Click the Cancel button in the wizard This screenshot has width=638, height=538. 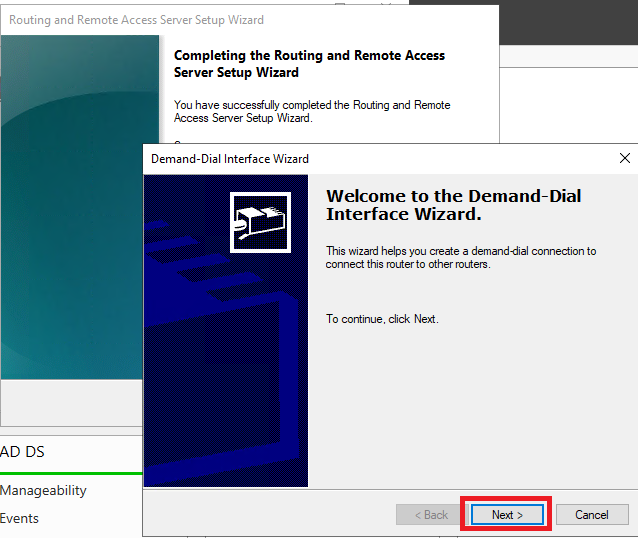tap(592, 514)
